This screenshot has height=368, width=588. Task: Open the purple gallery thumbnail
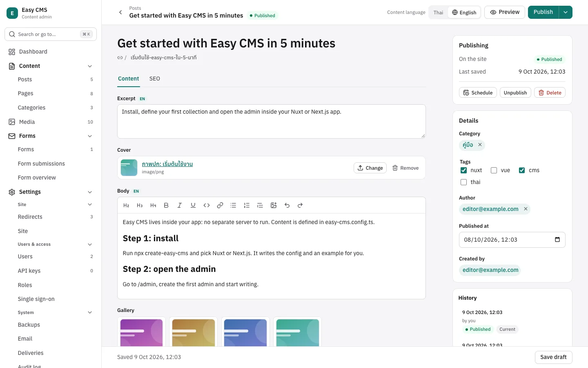[142, 332]
